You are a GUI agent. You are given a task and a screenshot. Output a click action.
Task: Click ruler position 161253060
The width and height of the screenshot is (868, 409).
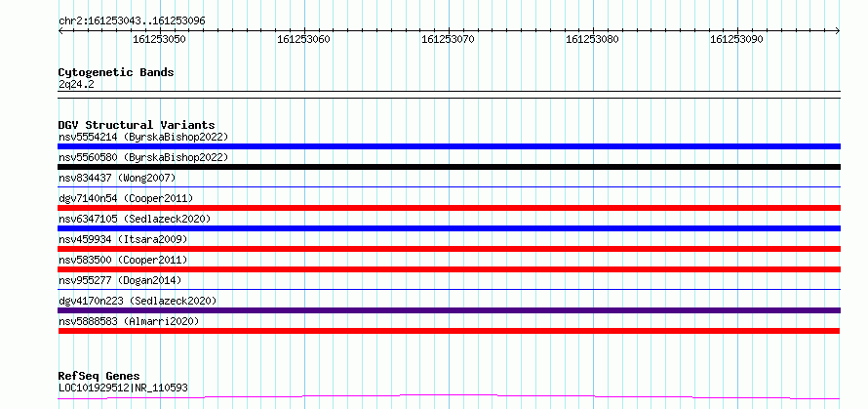click(x=304, y=39)
